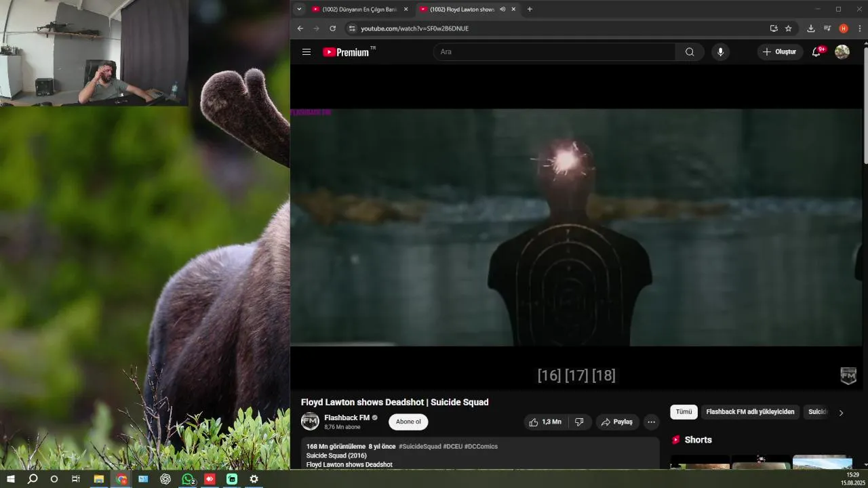Click install app icon in address bar
This screenshot has width=868, height=488.
(774, 28)
